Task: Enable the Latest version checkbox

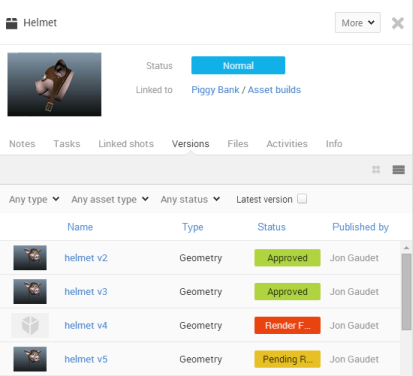Action: (302, 199)
